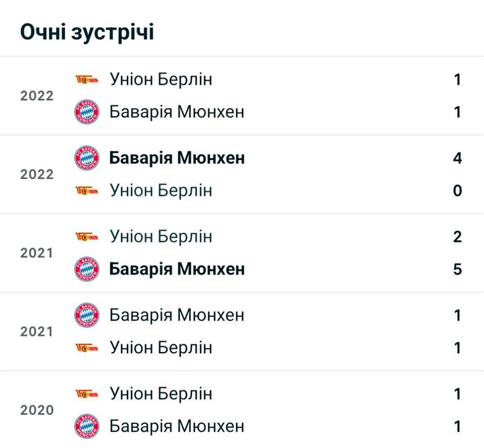Tap Union Berlin logo in the 4–0 match
This screenshot has height=448, width=484.
click(86, 191)
